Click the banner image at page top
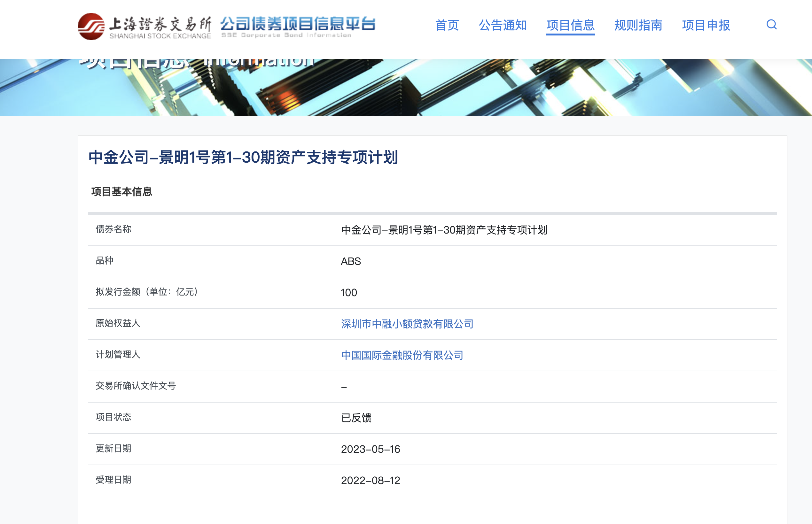The width and height of the screenshot is (812, 524). pos(406,85)
